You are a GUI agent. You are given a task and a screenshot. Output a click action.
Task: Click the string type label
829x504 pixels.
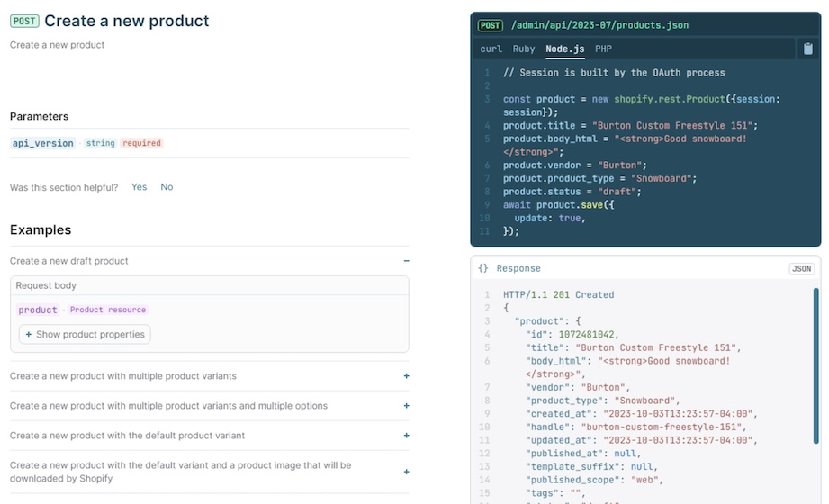(101, 143)
